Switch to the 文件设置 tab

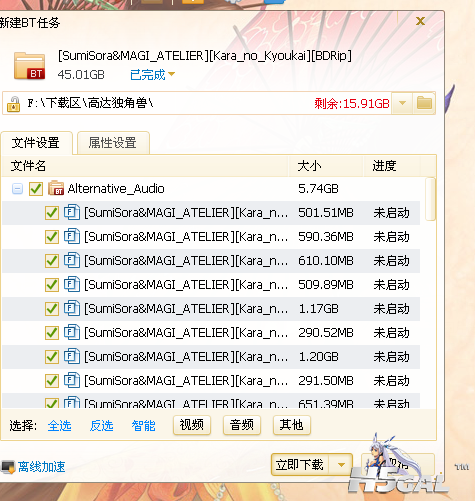36,143
